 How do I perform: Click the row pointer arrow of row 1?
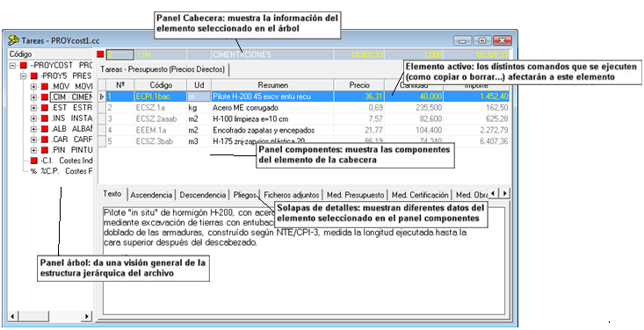102,97
